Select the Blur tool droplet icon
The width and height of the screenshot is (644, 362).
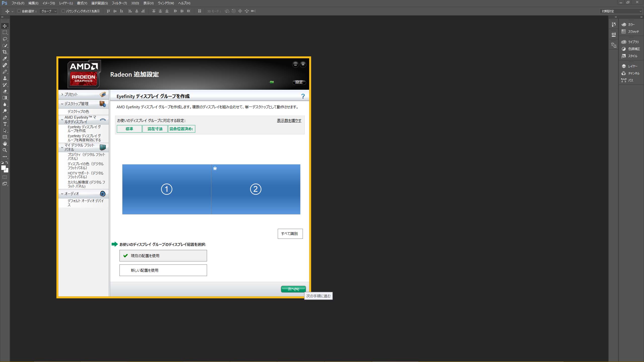point(5,104)
